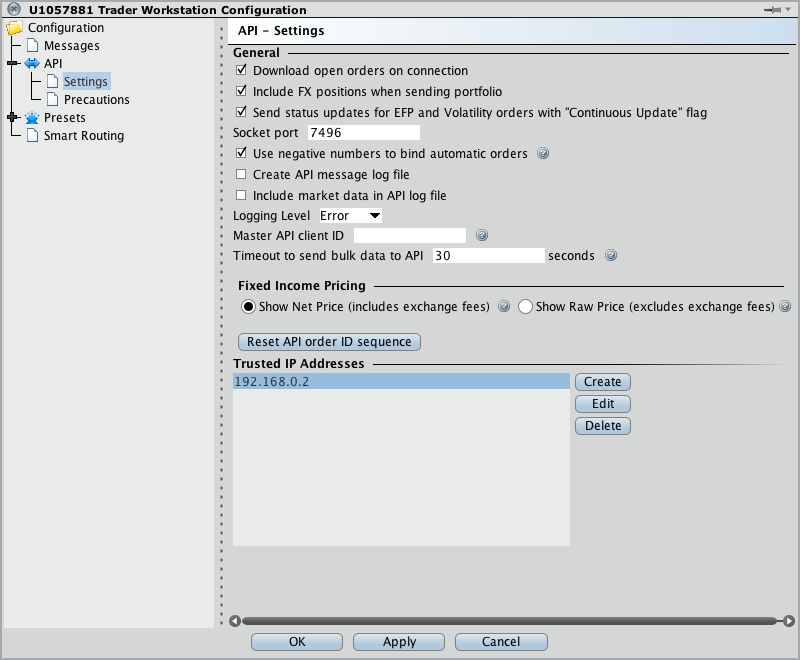
Task: Click the window menu arrow beside the pin
Action: (788, 10)
